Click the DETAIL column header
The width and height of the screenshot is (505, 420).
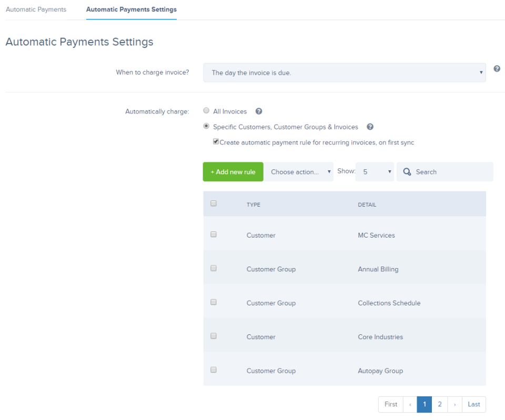pyautogui.click(x=367, y=204)
